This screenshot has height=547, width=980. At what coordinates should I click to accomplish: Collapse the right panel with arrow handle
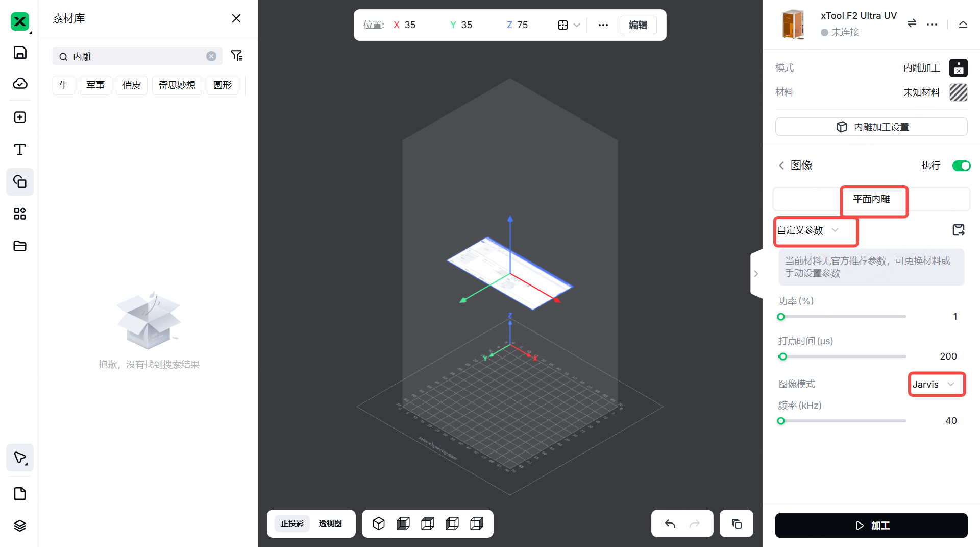756,274
